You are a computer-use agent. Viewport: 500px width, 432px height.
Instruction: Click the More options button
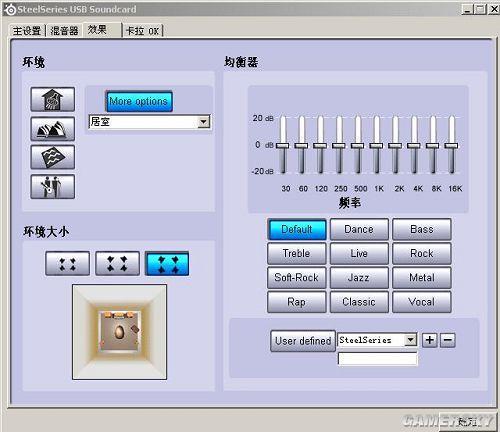point(139,101)
